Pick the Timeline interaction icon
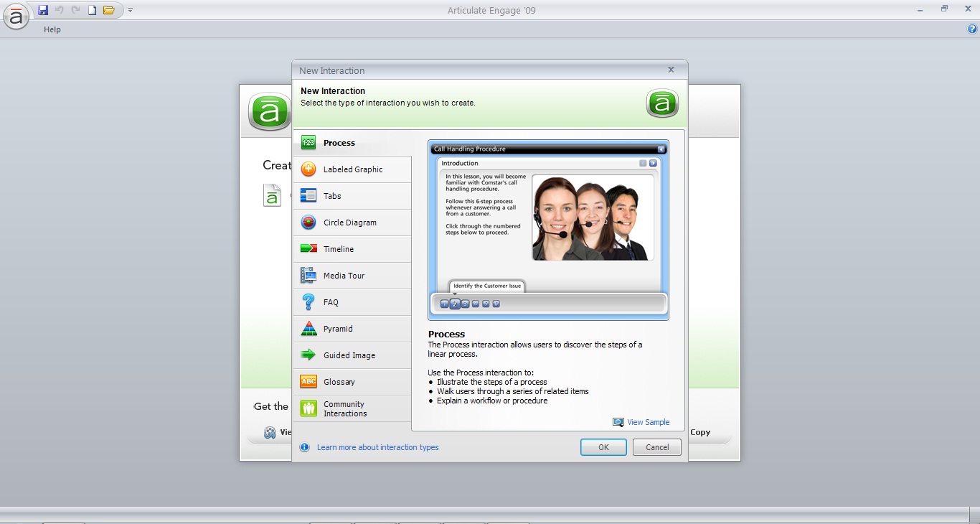Viewport: 980px width, 524px height. (x=308, y=248)
